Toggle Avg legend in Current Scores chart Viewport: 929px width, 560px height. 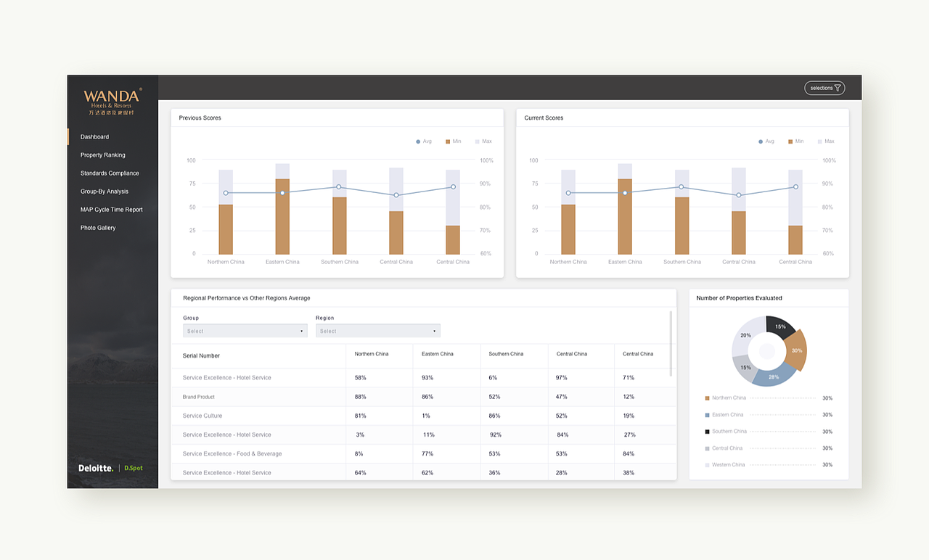pyautogui.click(x=766, y=141)
